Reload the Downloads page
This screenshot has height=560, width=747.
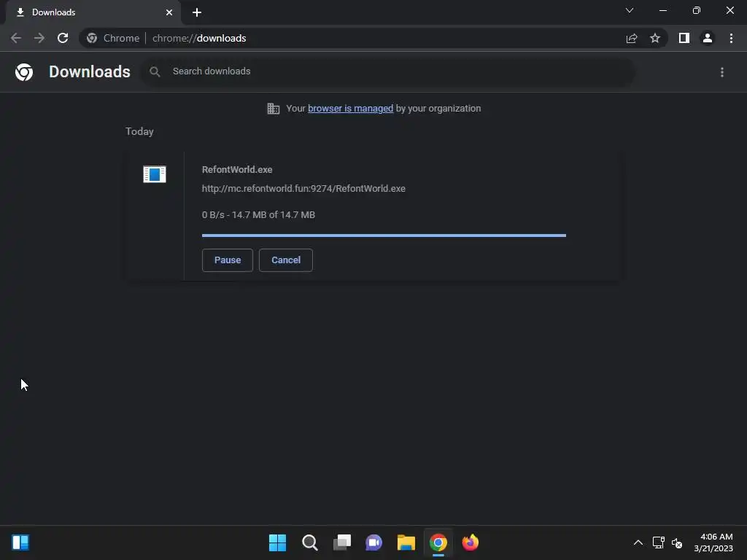pyautogui.click(x=63, y=38)
